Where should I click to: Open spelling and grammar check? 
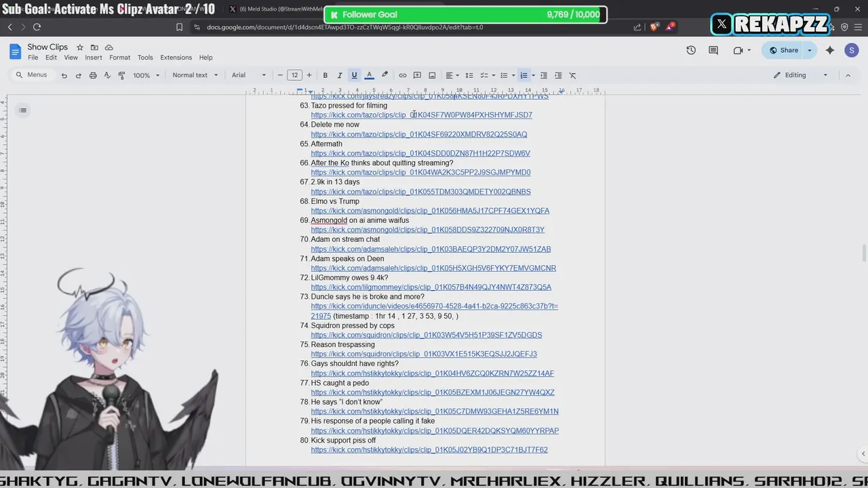[107, 75]
